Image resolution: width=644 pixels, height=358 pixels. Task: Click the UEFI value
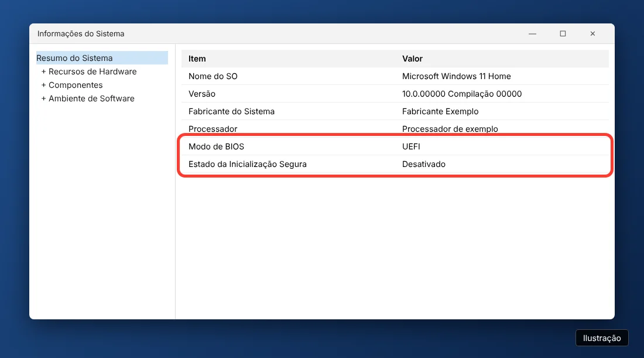click(411, 146)
